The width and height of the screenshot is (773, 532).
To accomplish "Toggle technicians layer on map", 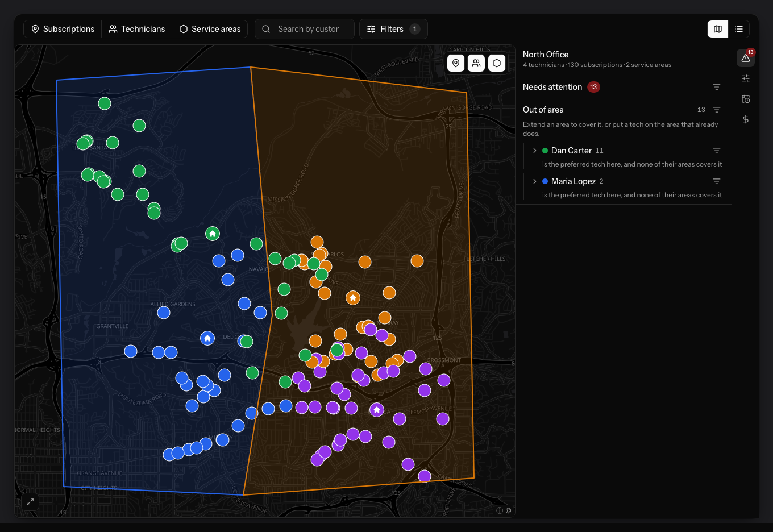I will [x=476, y=63].
